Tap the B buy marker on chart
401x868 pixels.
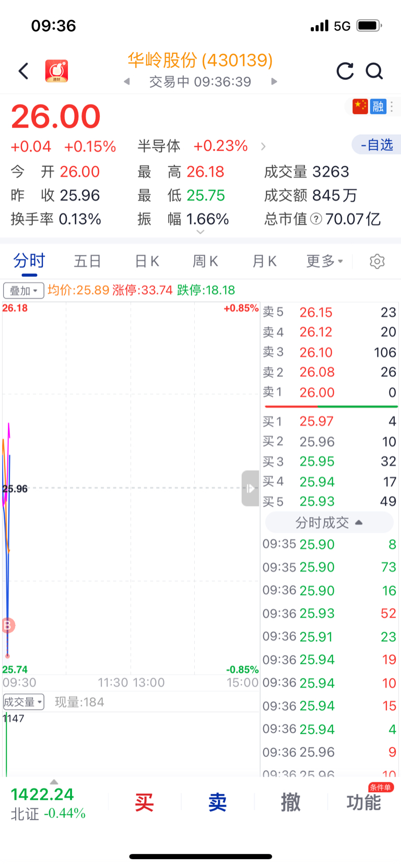[7, 625]
